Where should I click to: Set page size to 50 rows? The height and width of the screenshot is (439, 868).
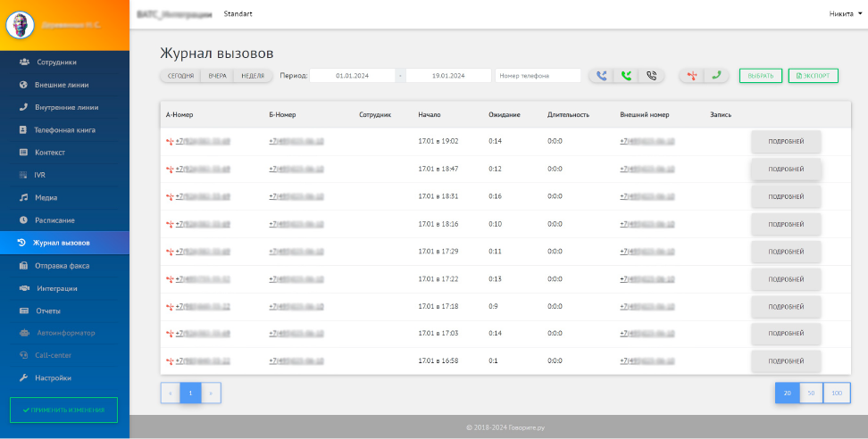pos(811,393)
